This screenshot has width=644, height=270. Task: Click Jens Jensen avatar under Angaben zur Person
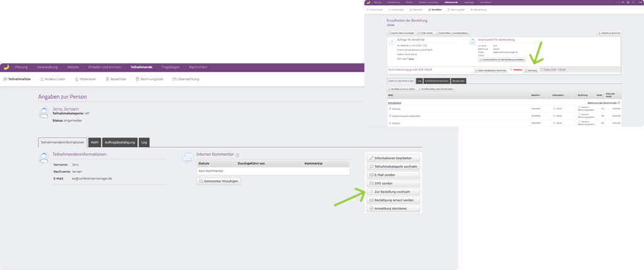[x=44, y=113]
